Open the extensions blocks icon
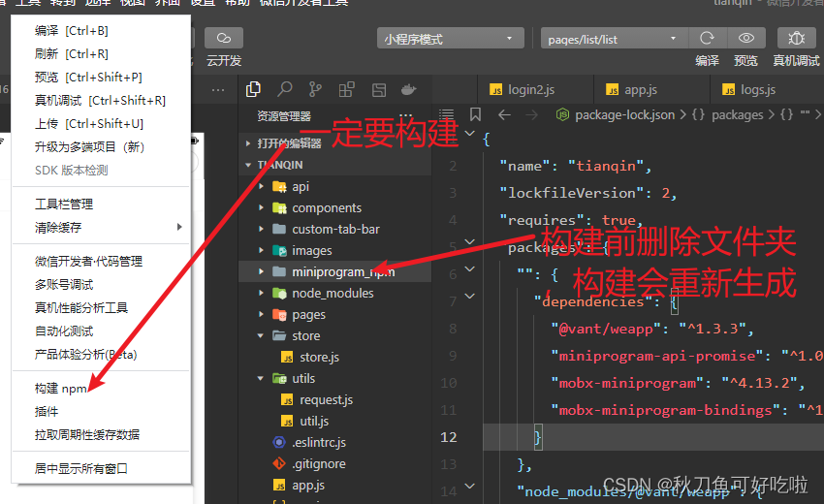 346,89
